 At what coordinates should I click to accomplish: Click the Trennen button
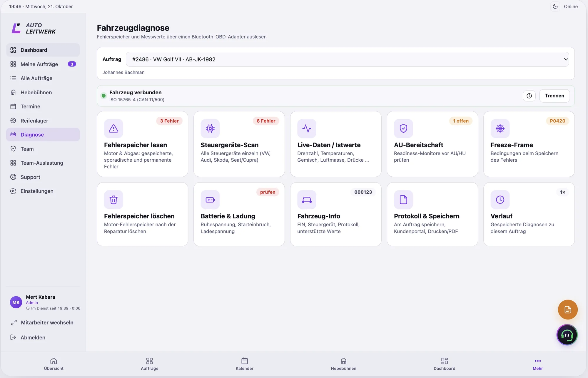coord(554,96)
